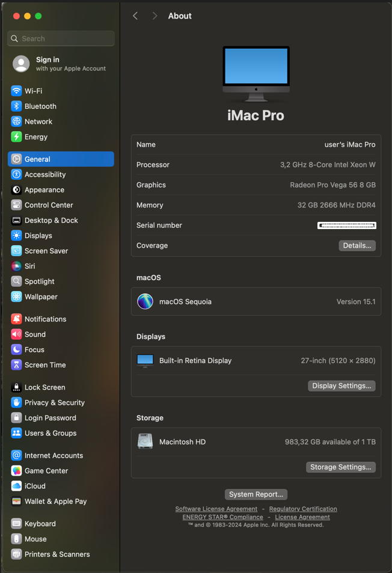
Task: Open Wi-Fi settings icon in sidebar
Action: click(16, 91)
